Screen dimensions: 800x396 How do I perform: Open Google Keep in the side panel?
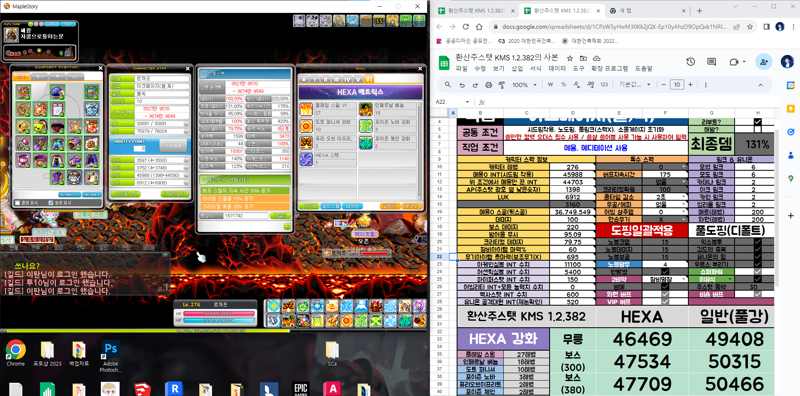pos(790,108)
